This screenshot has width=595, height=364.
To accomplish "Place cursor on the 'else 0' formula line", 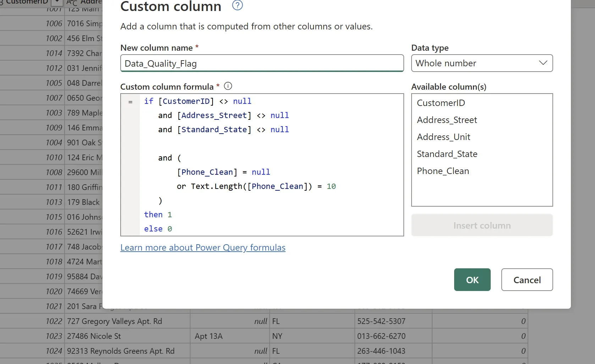I will pos(158,229).
